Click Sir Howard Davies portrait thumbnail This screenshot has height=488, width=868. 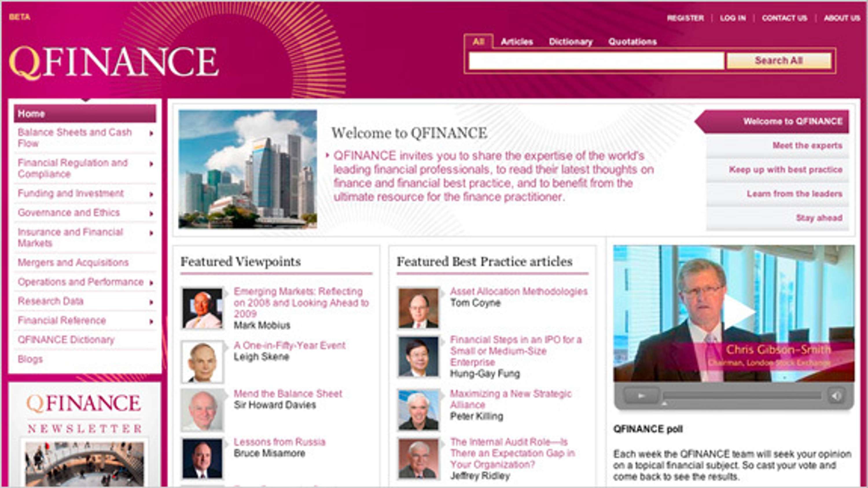coord(202,410)
